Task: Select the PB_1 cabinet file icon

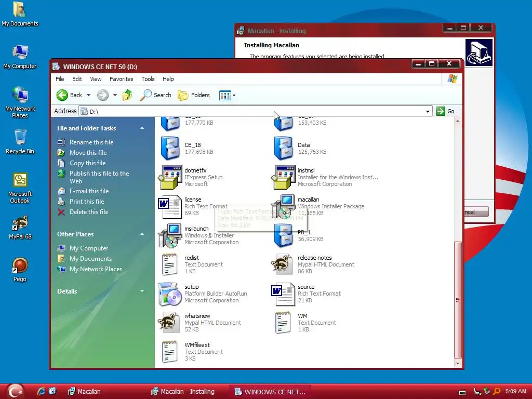Action: pyautogui.click(x=283, y=236)
